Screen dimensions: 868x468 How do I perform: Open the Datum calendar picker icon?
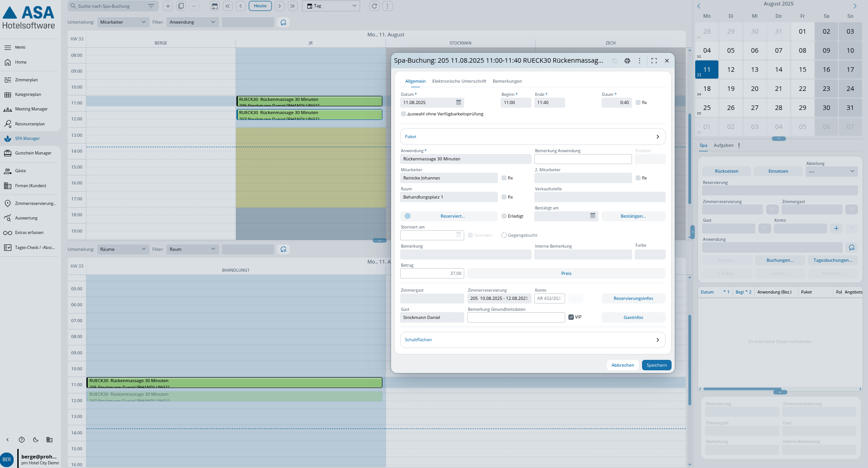click(458, 103)
